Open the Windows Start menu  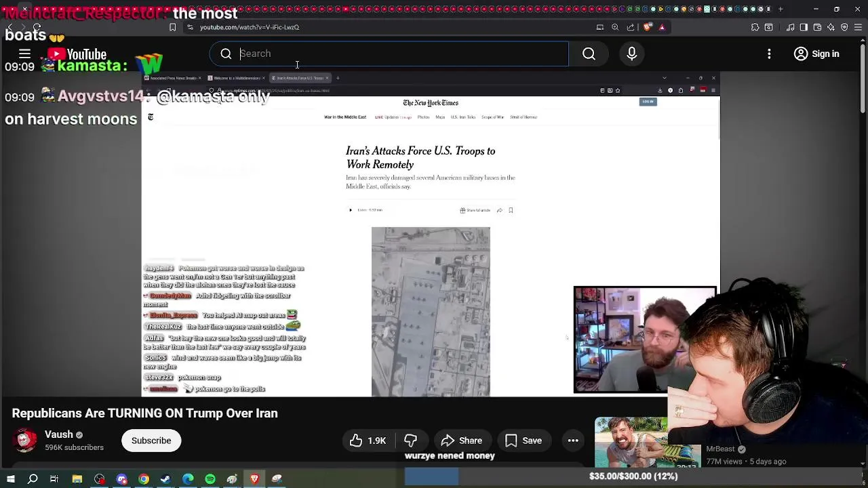click(x=10, y=479)
